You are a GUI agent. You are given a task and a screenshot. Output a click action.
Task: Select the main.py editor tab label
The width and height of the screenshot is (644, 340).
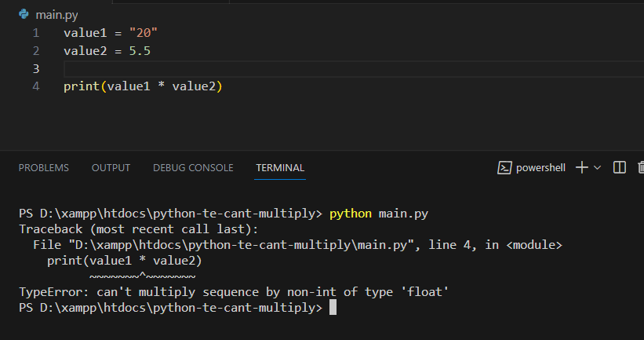tap(56, 15)
